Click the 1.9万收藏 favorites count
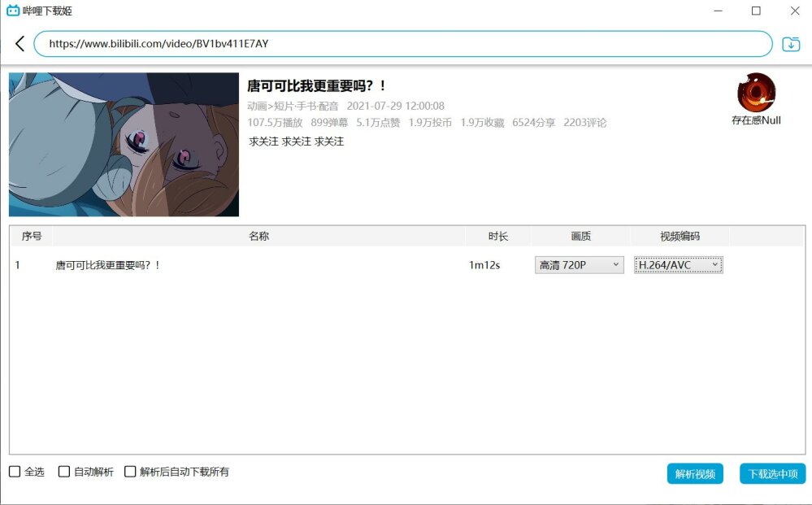 pos(482,123)
